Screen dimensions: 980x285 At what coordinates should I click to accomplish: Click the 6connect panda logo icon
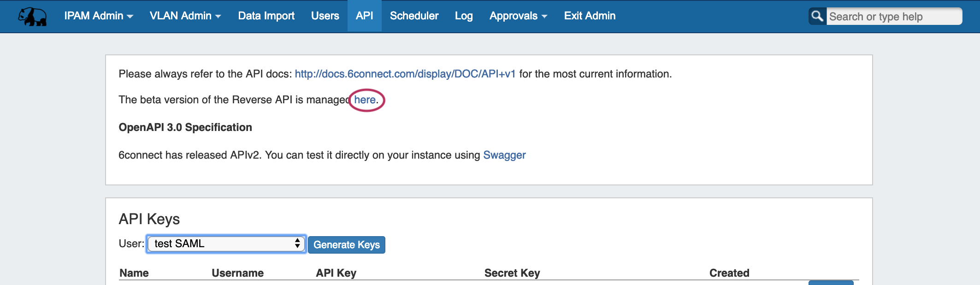[33, 17]
